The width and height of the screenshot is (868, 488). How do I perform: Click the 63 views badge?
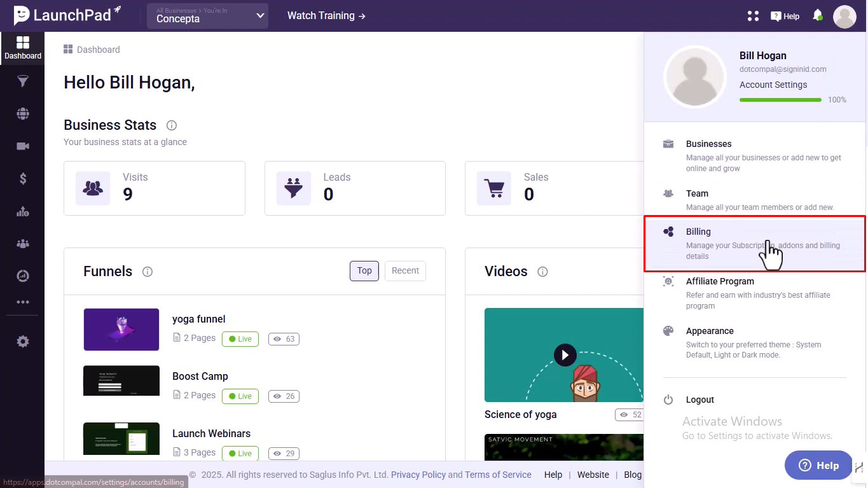point(284,339)
